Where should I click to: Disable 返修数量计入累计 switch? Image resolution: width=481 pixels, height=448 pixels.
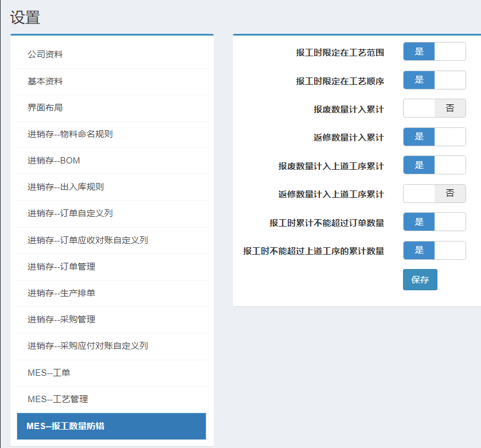point(434,137)
